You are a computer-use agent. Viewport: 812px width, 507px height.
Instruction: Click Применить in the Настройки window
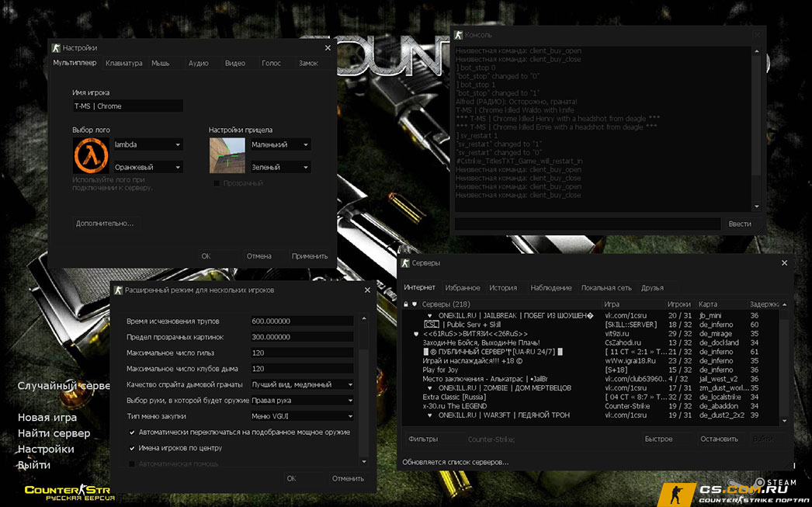click(x=310, y=256)
